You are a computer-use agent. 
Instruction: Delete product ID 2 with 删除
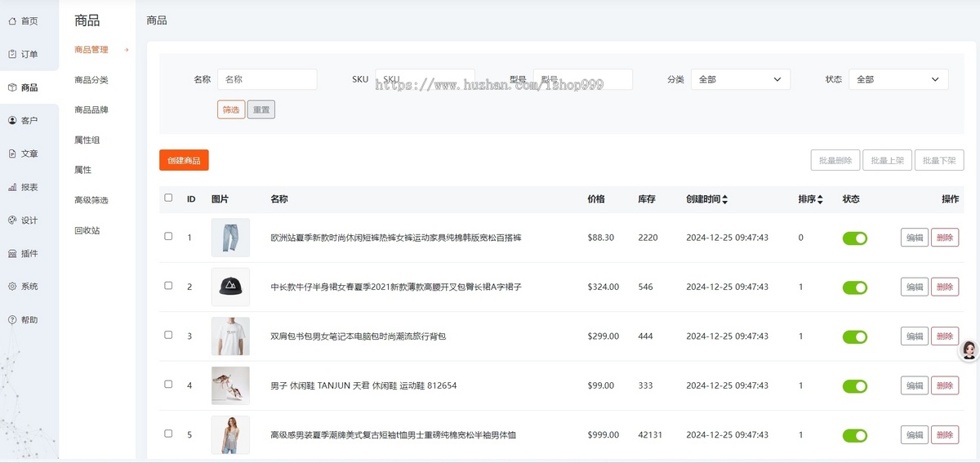click(945, 287)
